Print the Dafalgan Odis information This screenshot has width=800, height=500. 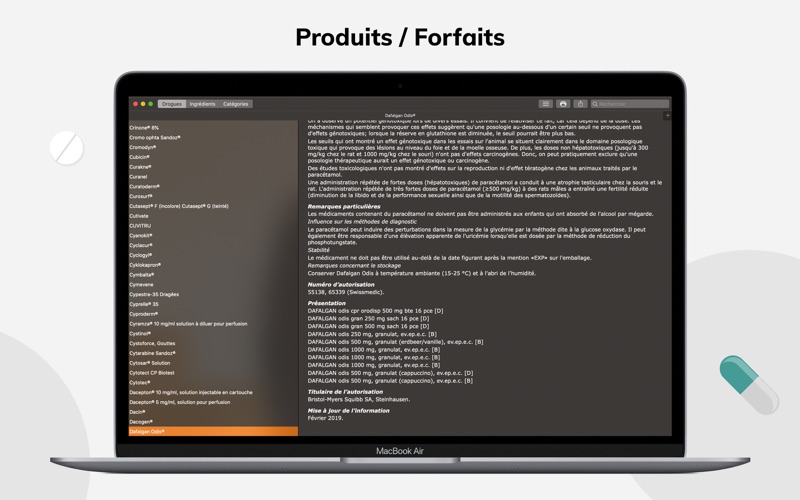point(563,104)
